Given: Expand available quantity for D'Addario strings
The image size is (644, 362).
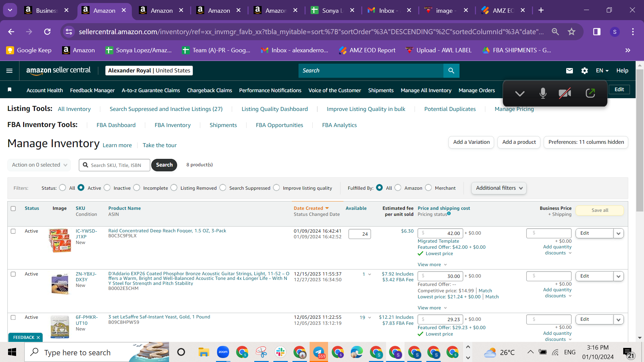Looking at the screenshot, I should (369, 275).
